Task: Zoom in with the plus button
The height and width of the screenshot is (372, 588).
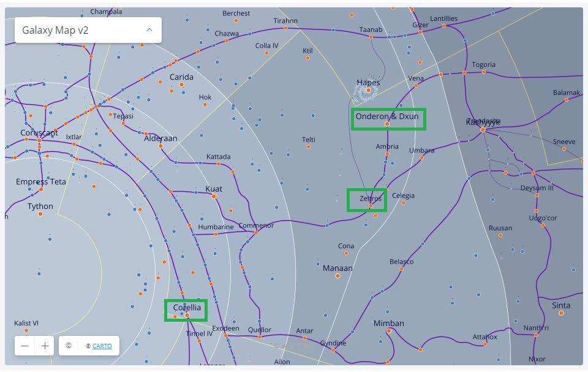Action: coord(45,346)
